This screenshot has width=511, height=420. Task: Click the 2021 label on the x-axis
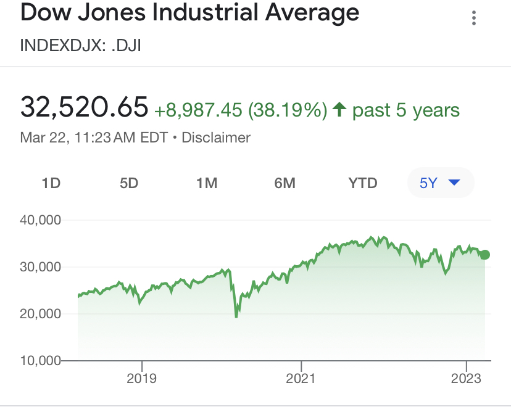[301, 378]
